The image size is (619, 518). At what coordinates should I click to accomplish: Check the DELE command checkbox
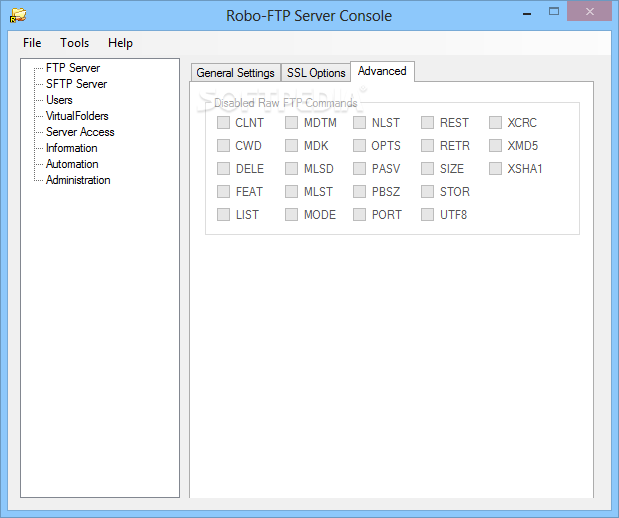[223, 169]
